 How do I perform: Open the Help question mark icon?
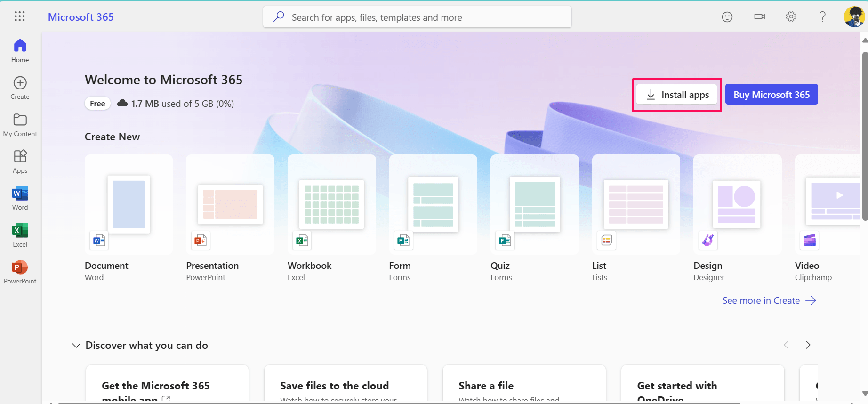point(822,16)
